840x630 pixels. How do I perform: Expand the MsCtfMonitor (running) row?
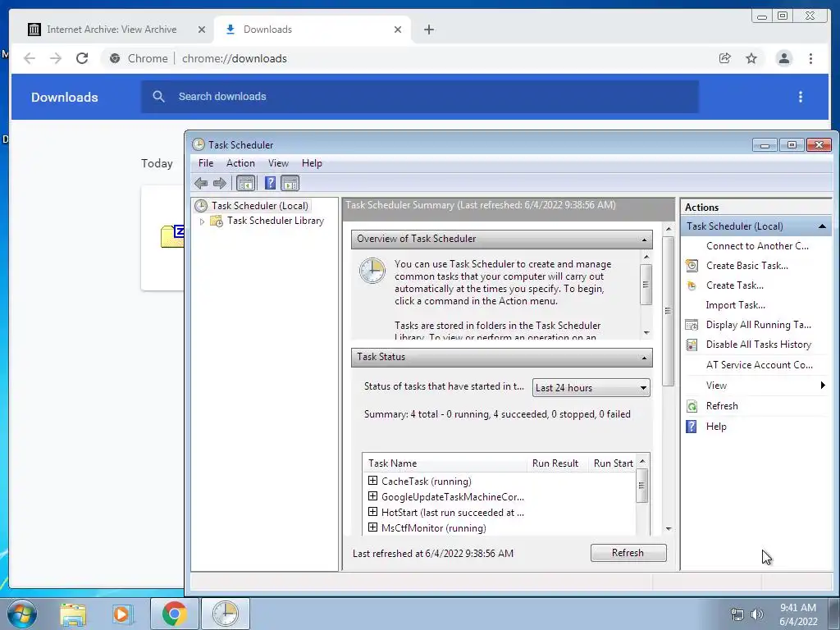(x=373, y=527)
